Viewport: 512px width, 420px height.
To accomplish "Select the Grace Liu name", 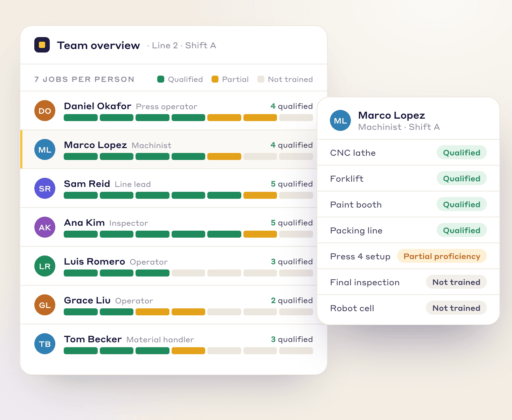I will click(x=87, y=300).
